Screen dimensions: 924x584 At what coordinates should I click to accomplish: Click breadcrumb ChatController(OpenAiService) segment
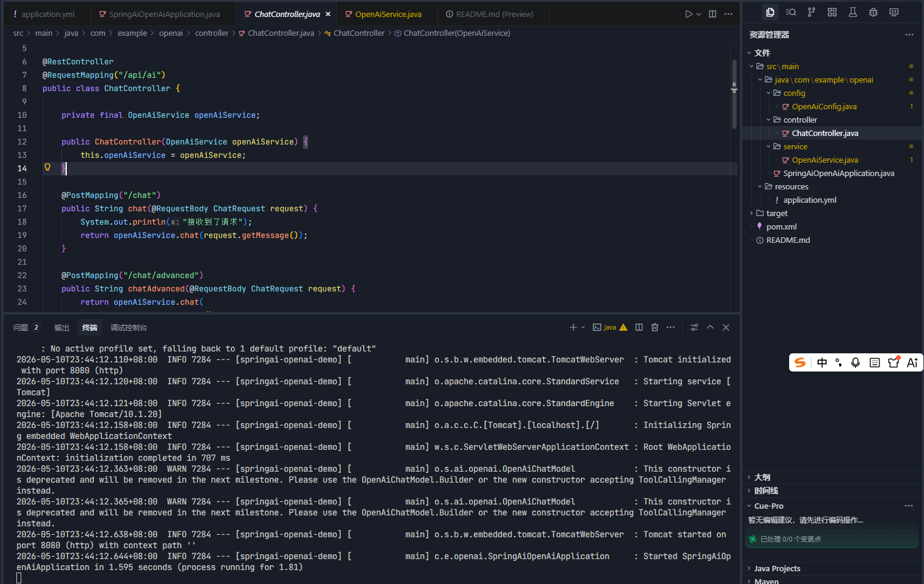coord(452,33)
